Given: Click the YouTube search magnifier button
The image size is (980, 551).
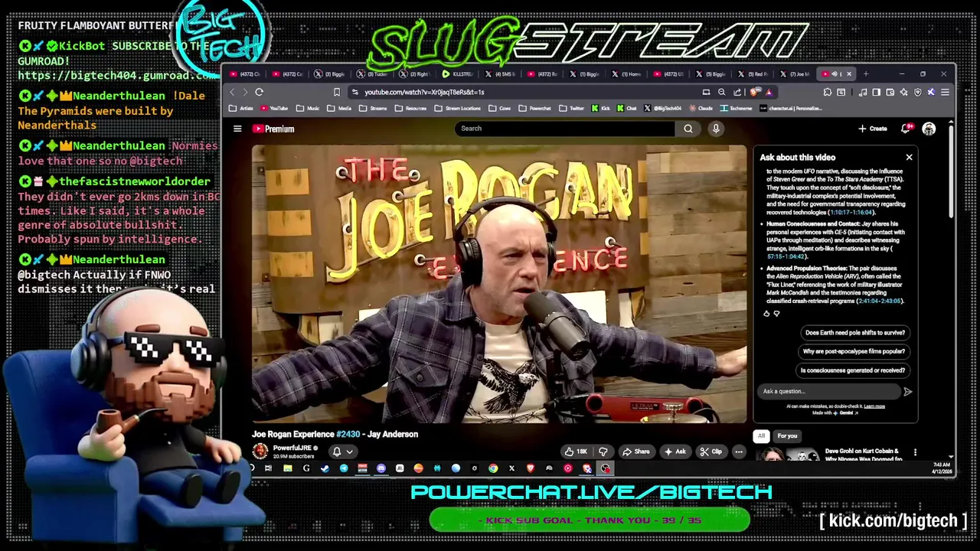Looking at the screenshot, I should [x=688, y=129].
